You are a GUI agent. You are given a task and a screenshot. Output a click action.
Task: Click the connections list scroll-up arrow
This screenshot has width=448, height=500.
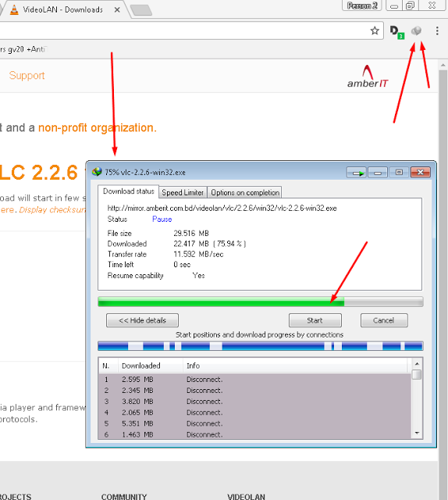coord(417,363)
